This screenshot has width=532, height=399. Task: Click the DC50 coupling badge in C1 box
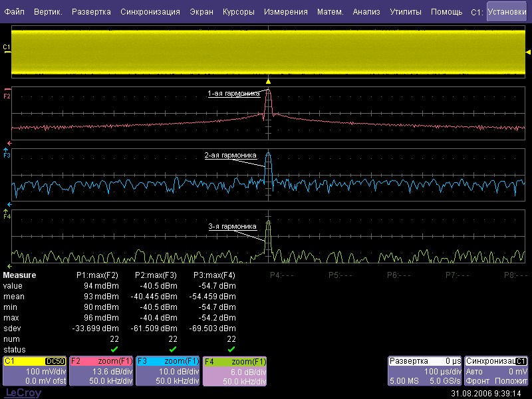click(x=55, y=361)
